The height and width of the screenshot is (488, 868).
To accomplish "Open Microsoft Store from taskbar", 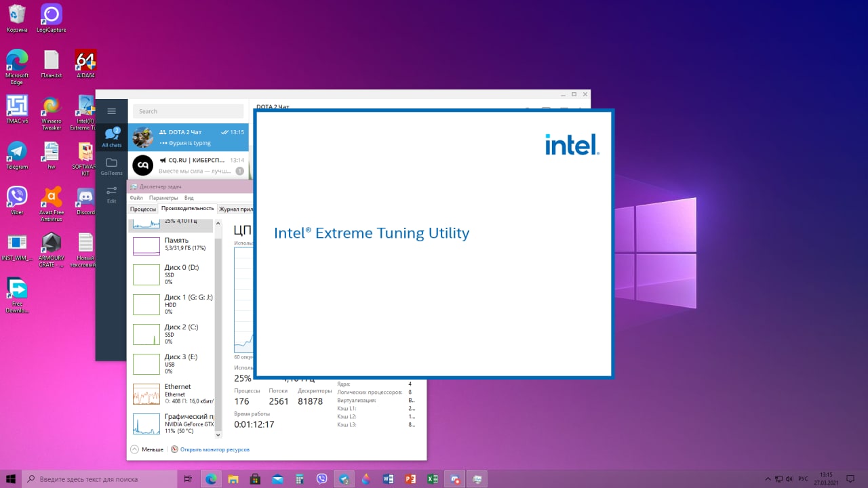I will point(255,479).
